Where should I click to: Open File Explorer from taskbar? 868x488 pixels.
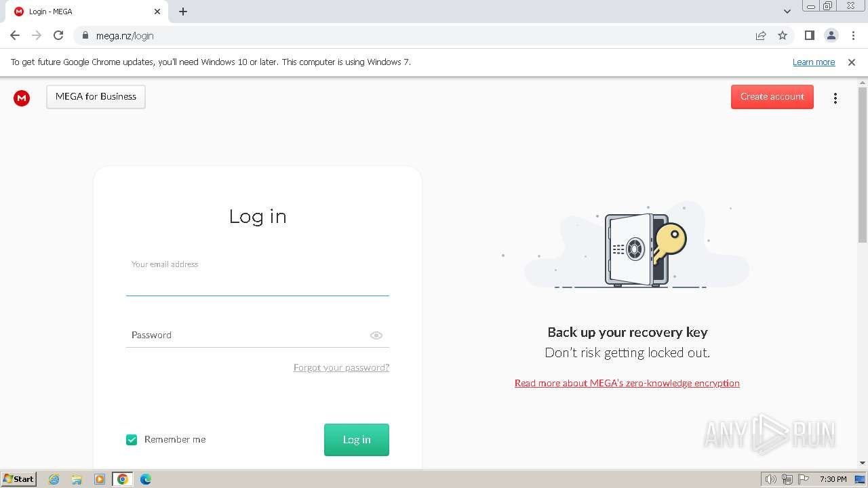(x=77, y=479)
